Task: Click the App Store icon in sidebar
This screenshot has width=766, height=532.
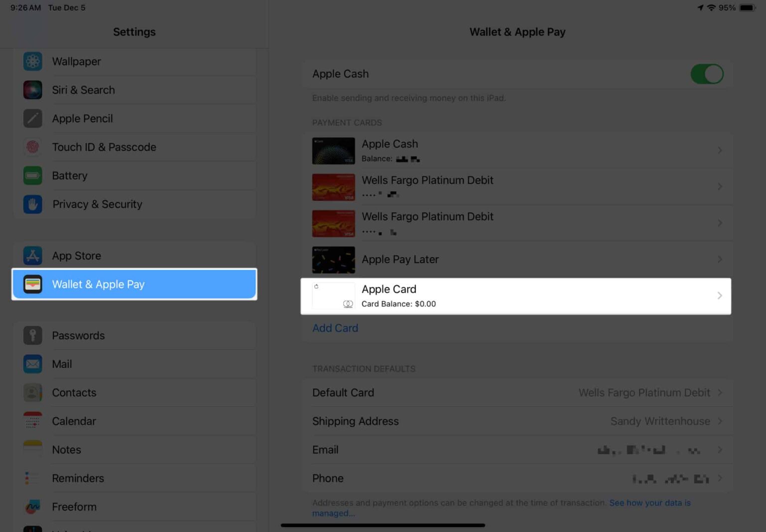Action: (x=32, y=255)
